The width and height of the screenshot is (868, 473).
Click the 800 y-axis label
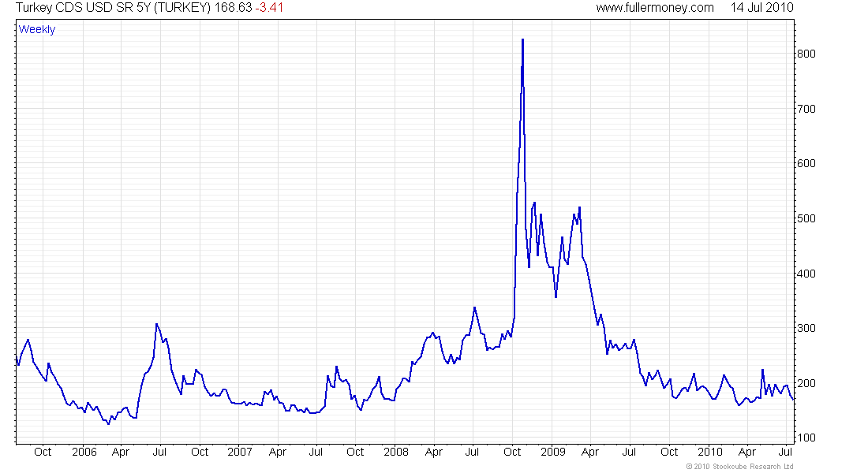[806, 54]
